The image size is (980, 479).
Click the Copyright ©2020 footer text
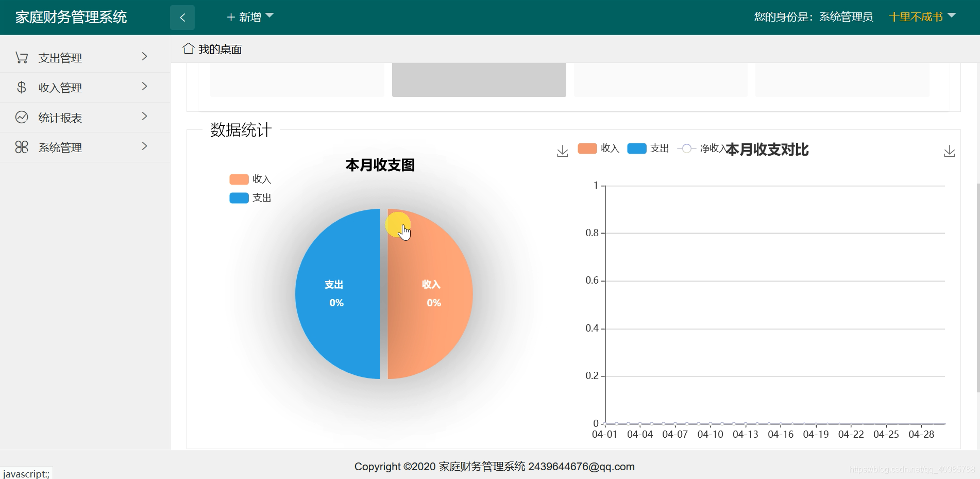pyautogui.click(x=495, y=467)
